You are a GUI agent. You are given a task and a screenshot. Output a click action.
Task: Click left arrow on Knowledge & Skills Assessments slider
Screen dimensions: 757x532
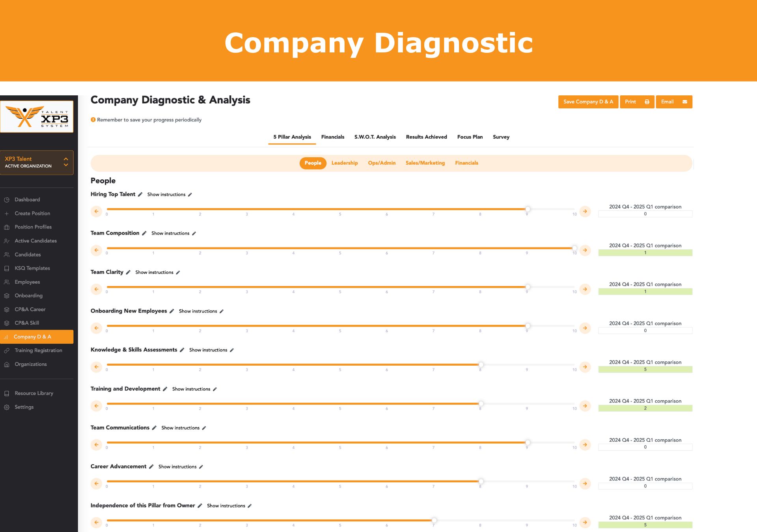(x=96, y=367)
